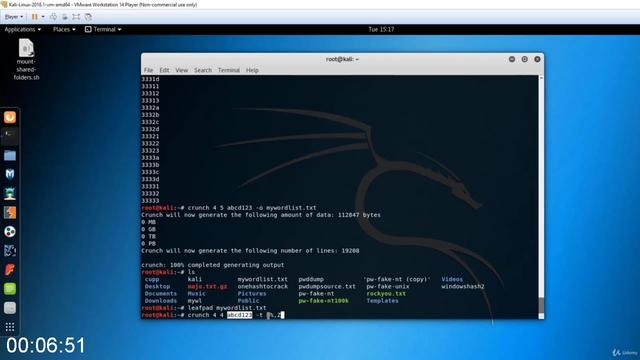The height and width of the screenshot is (360, 640).
Task: Open the Terminal app menu in top bar
Action: point(103,29)
